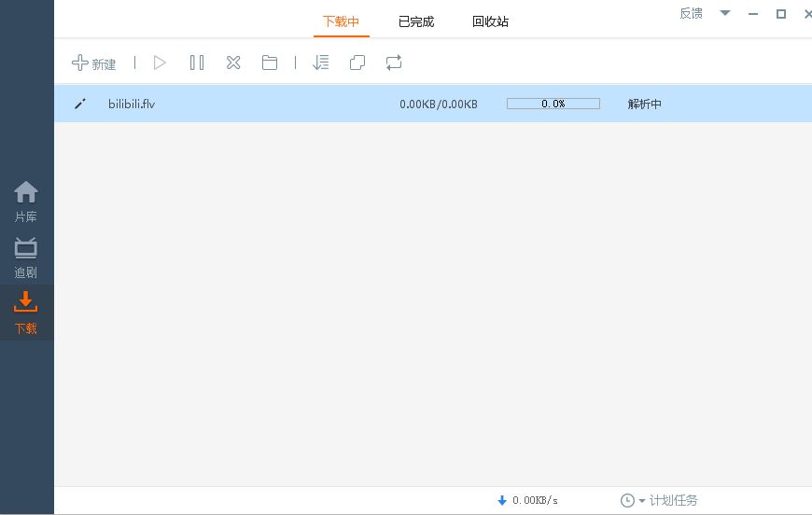Click the 0.00KB/s speed text

tap(536, 500)
